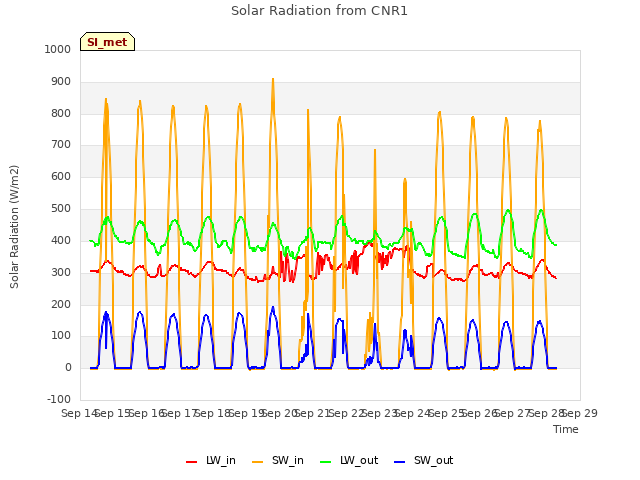
Task: Click the orange SW_in legend swatch
Action: pyautogui.click(x=258, y=462)
